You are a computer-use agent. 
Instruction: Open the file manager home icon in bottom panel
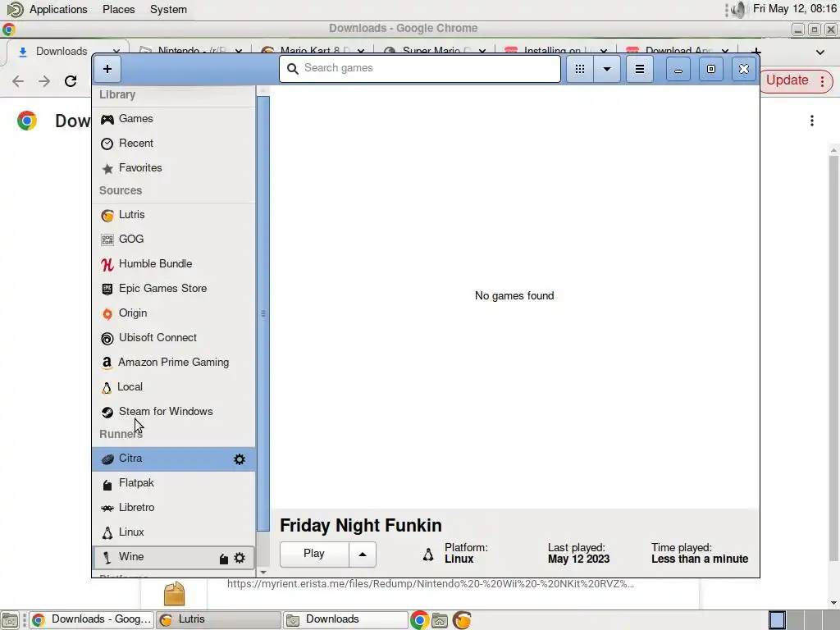(x=440, y=620)
